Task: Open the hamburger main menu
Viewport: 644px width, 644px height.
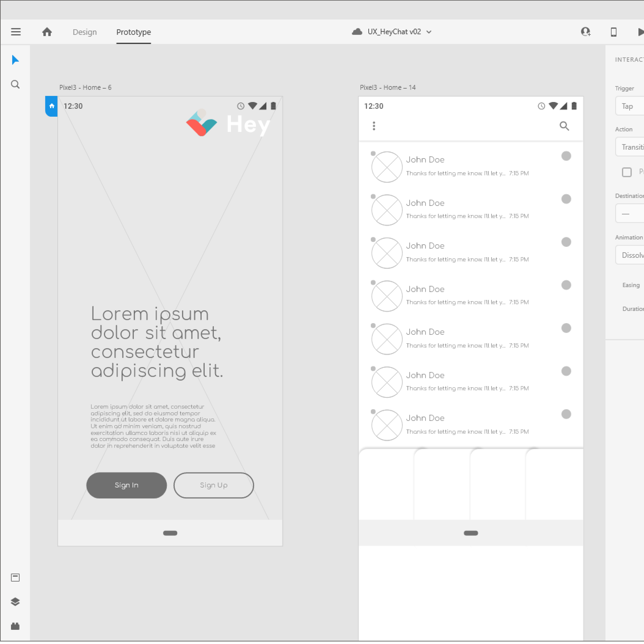Action: (x=16, y=32)
